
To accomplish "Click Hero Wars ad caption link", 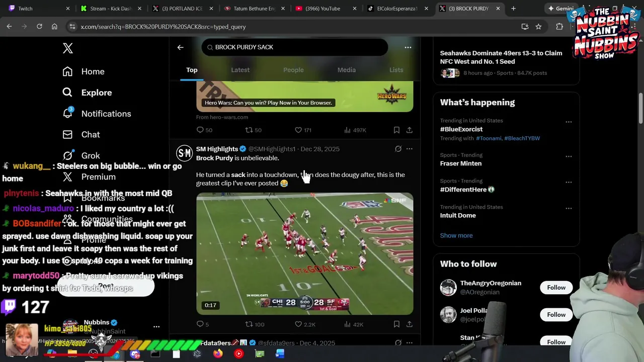I will point(268,103).
